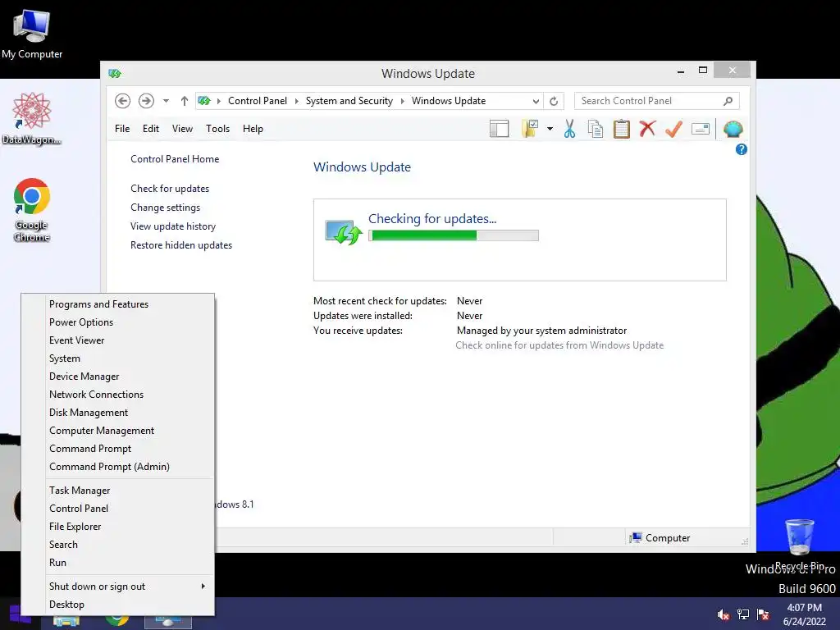Select the DataWagon desktop shortcut

(32, 118)
